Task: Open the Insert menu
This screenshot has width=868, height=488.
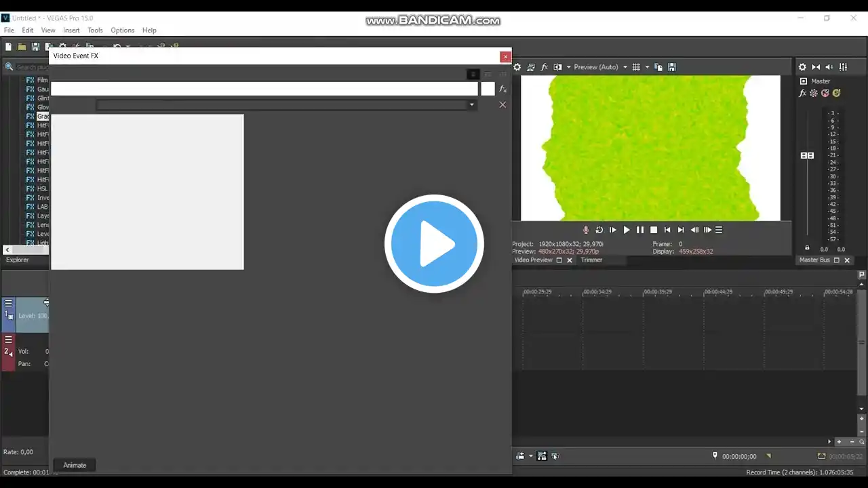Action: point(71,30)
